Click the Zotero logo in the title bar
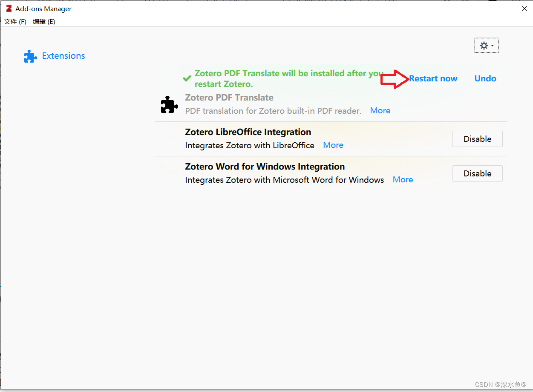The height and width of the screenshot is (392, 533). (9, 9)
